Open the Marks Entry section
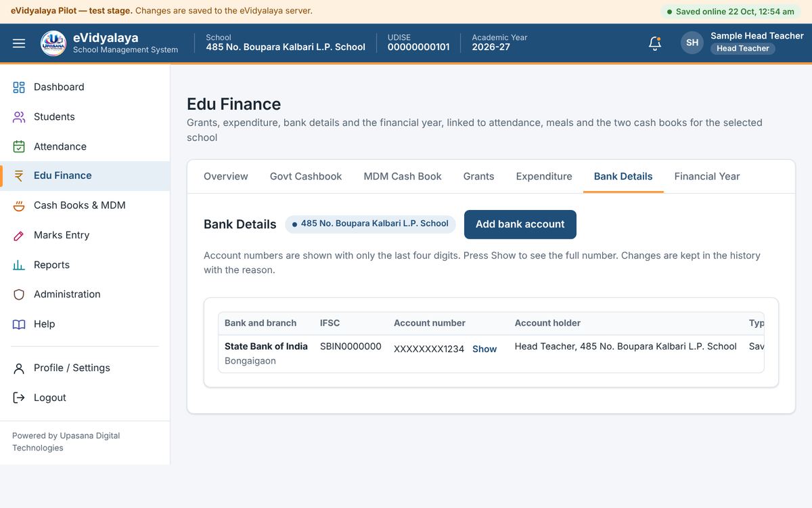This screenshot has height=508, width=812. (85, 235)
